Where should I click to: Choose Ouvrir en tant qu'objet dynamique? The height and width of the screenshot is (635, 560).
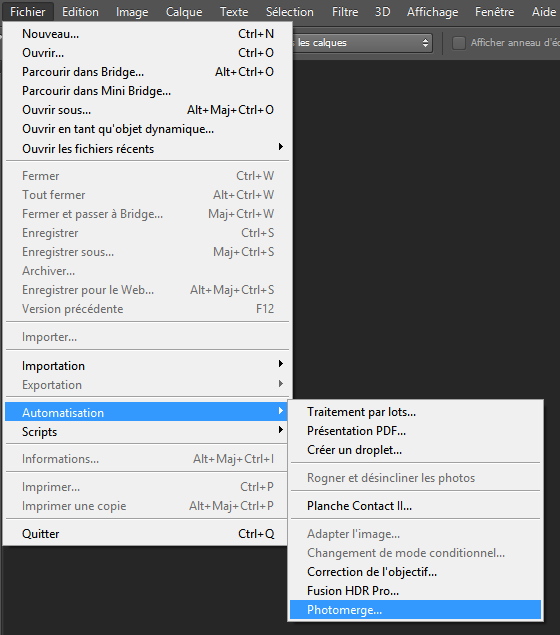147,129
